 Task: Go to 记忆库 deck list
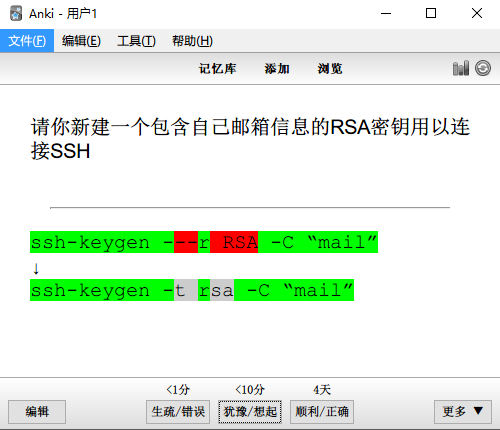tap(218, 69)
